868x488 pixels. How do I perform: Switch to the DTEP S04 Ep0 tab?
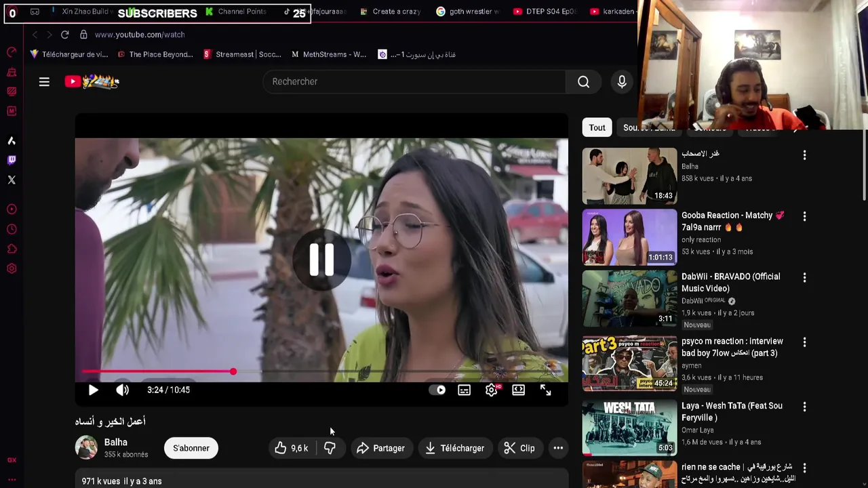(x=545, y=12)
